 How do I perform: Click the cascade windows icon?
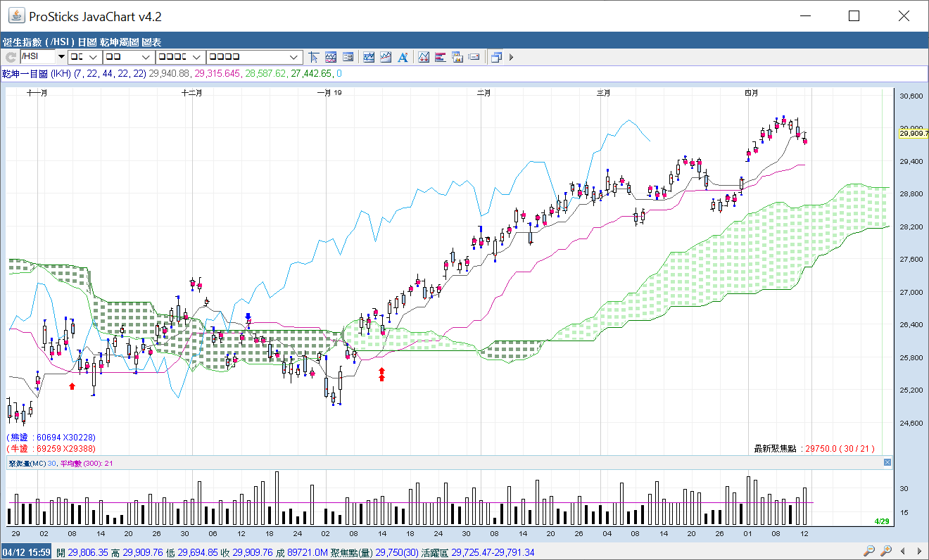point(496,57)
